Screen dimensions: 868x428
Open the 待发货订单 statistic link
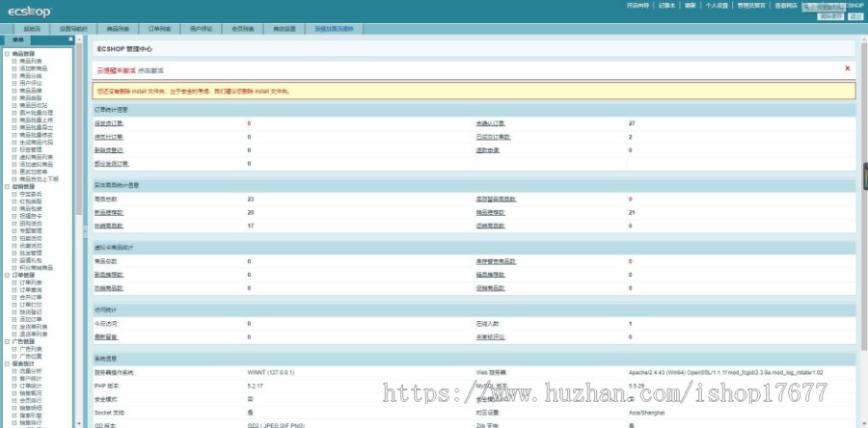click(x=109, y=123)
